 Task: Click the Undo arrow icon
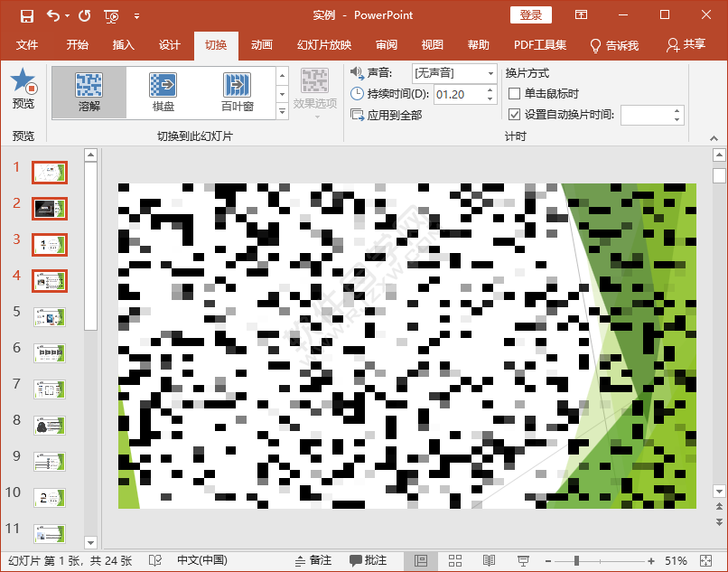click(53, 15)
